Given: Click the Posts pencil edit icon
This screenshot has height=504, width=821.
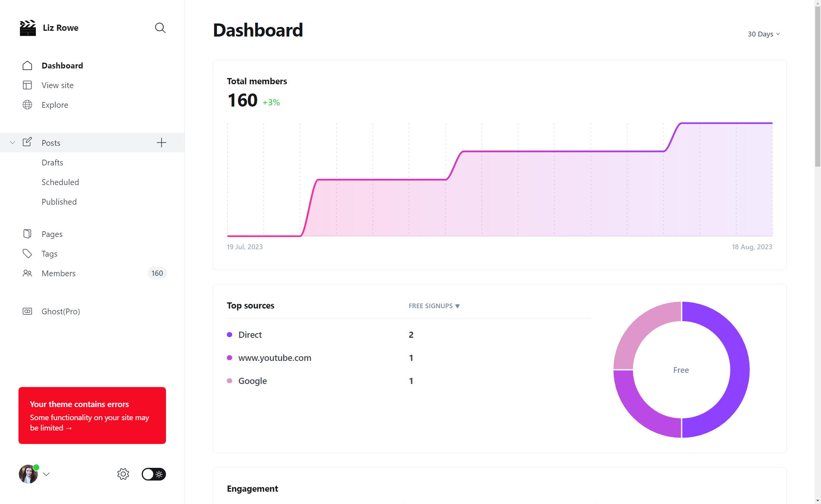Looking at the screenshot, I should 27,142.
